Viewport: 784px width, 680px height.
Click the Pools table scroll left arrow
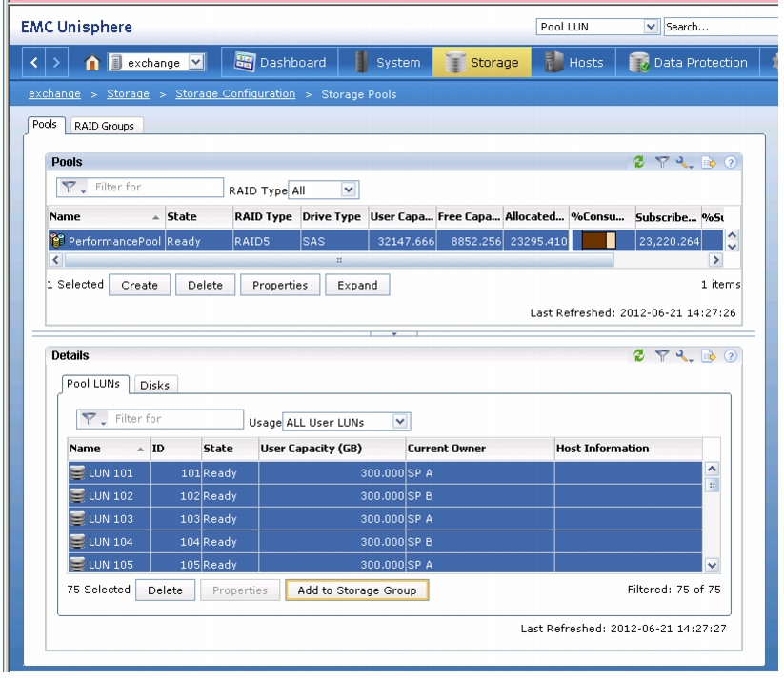point(55,260)
